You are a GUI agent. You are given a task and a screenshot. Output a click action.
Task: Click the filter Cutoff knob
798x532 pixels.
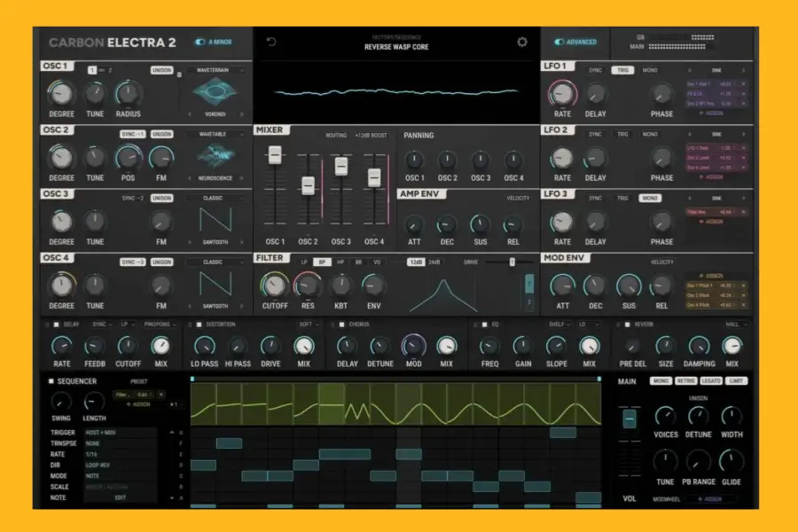click(x=274, y=286)
